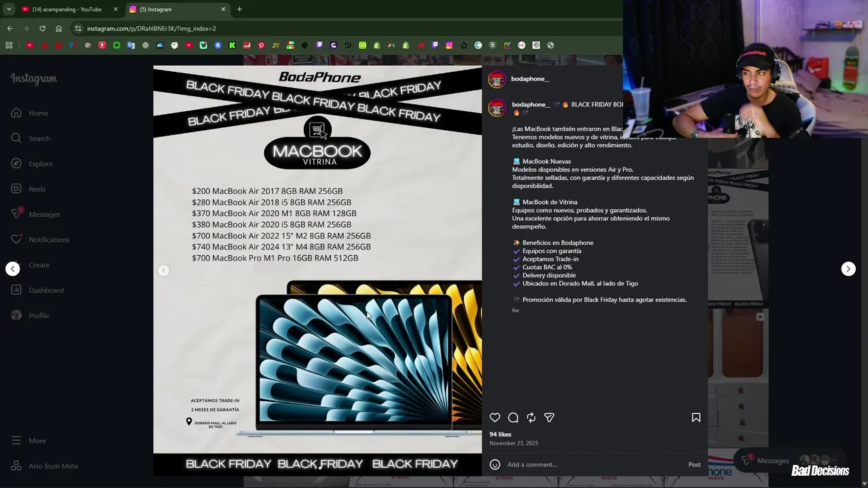Open bodaphone__ profile from post header
Image resolution: width=868 pixels, height=488 pixels.
pos(530,79)
